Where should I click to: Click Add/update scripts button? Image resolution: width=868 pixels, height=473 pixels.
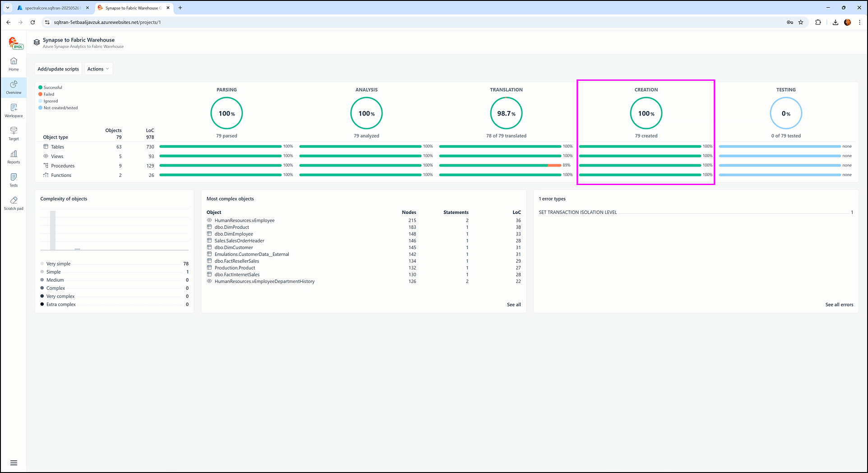[x=58, y=69]
